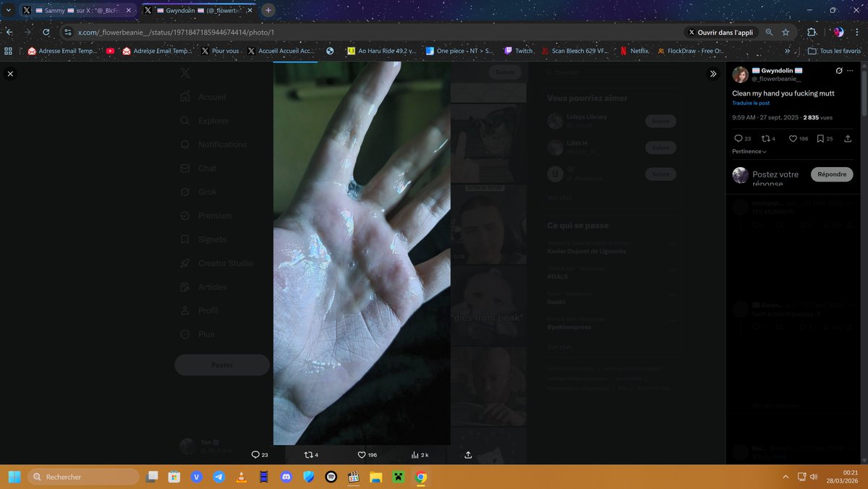Screen dimensions: 868x489
Task: Open the apps grid in the bookmarks bar
Action: coord(9,51)
